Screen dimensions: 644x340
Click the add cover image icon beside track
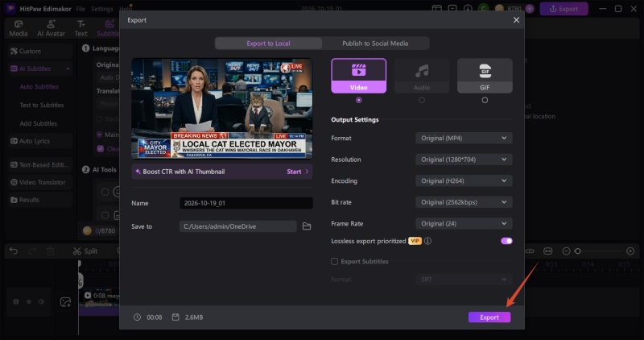(65, 302)
